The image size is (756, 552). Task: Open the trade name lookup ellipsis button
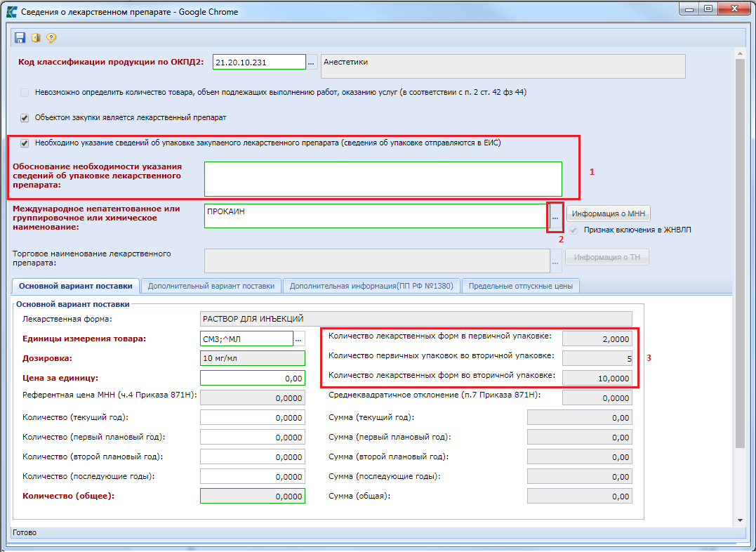[555, 261]
